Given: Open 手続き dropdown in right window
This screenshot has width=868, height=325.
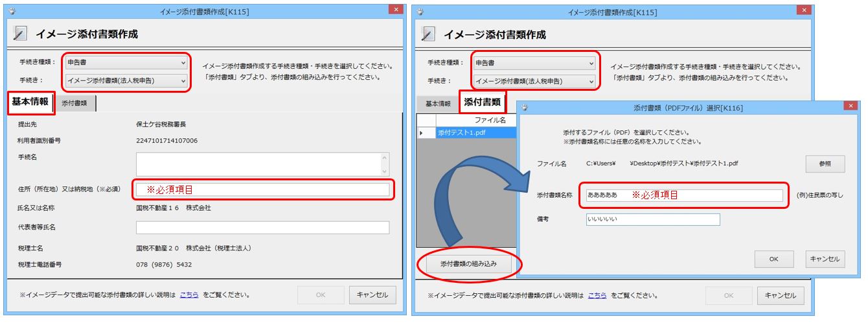Looking at the screenshot, I should tap(534, 81).
